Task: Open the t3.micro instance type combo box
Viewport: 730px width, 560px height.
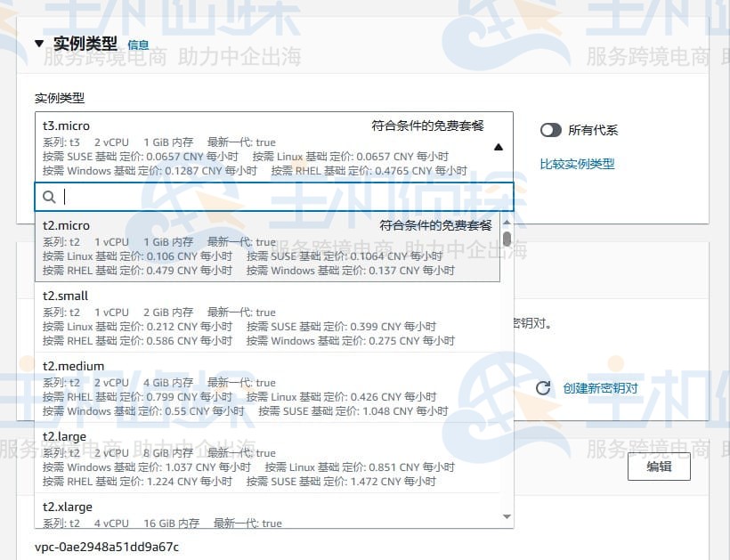Action: pos(267,147)
